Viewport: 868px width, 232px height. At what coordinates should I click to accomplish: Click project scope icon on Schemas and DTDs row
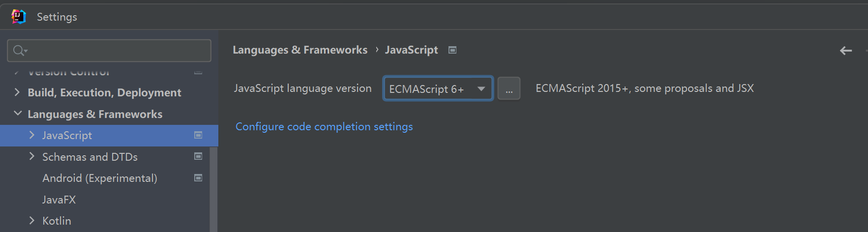tap(198, 156)
